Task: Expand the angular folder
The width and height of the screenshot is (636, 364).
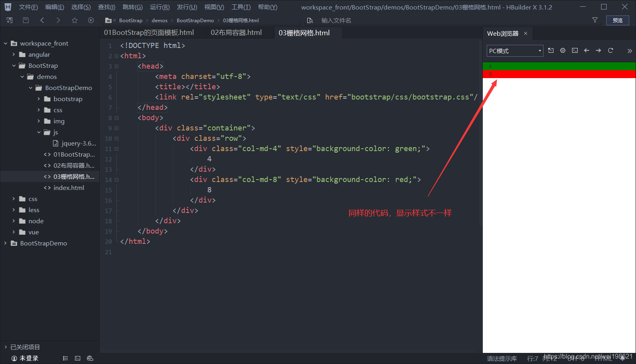Action: pyautogui.click(x=14, y=54)
